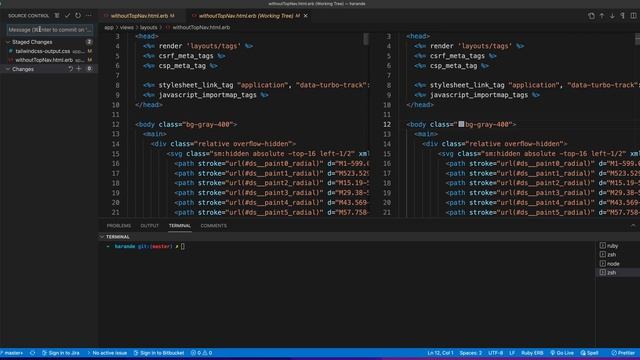Click Ln 12, Col 1 cursor position
This screenshot has width=640, height=360.
pyautogui.click(x=440, y=353)
